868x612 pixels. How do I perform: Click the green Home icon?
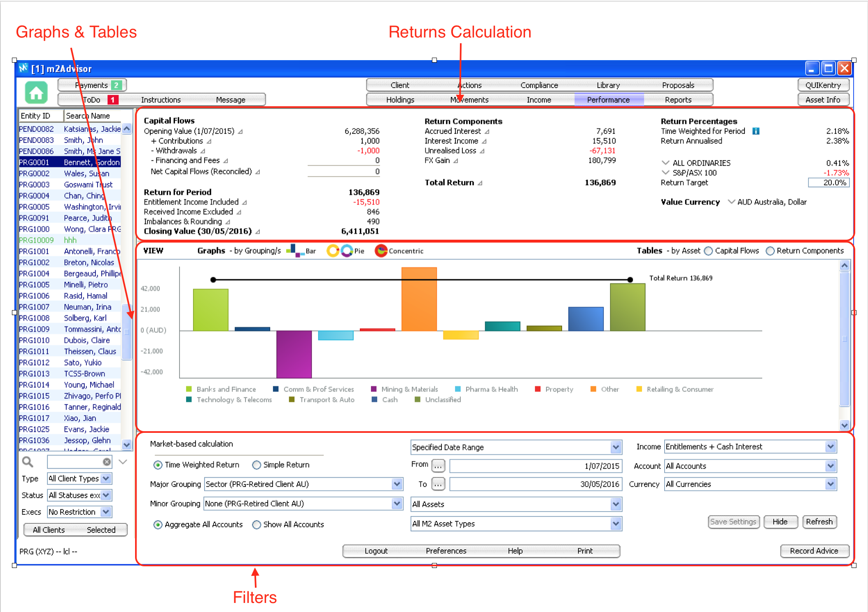click(36, 93)
